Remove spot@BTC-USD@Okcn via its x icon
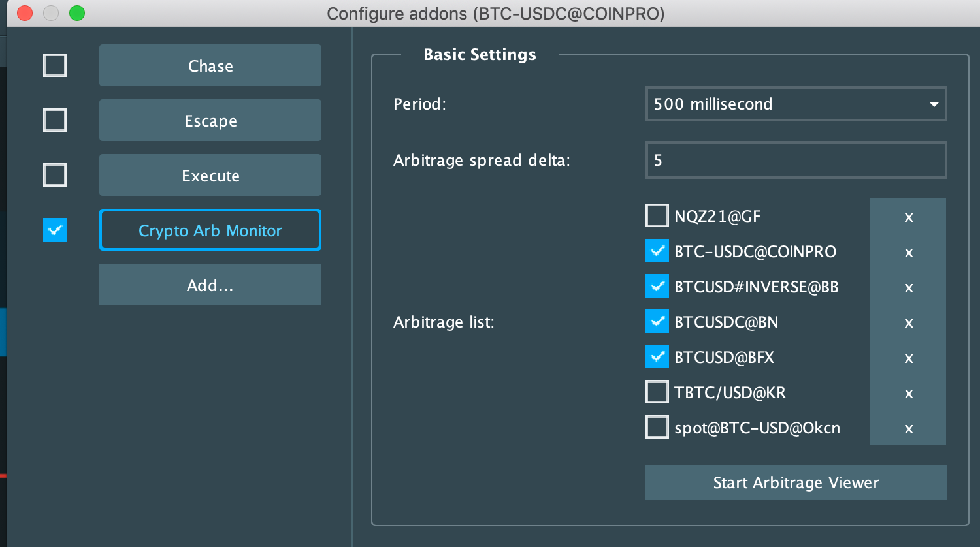 coord(908,428)
